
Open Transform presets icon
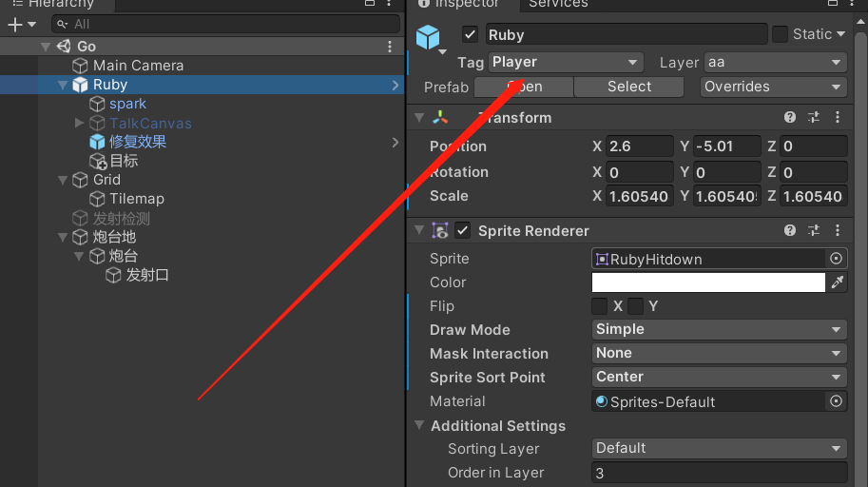pyautogui.click(x=814, y=117)
